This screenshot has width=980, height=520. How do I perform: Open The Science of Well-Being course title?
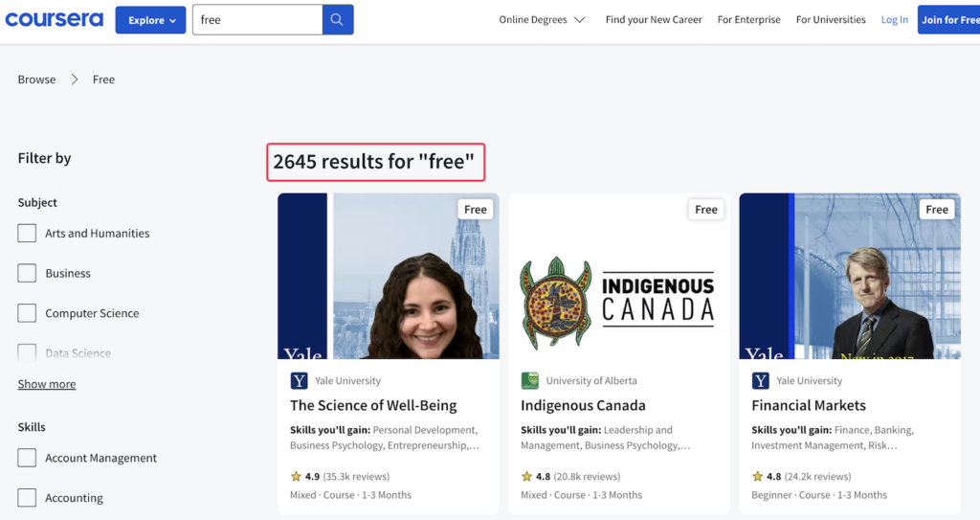pos(374,405)
